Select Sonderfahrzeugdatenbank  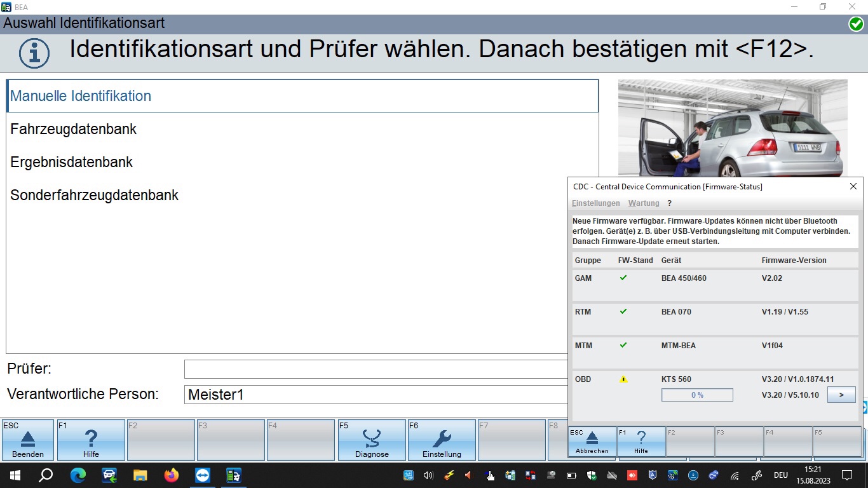pos(302,195)
